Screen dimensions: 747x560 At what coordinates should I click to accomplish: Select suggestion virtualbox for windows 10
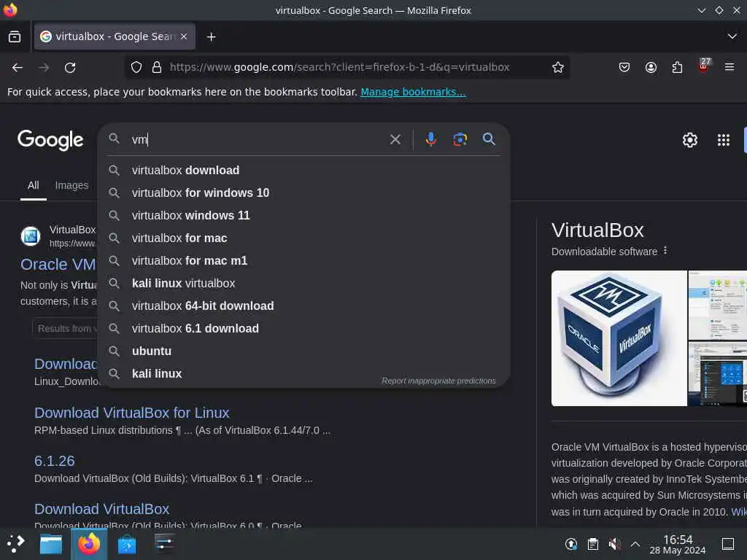coord(304,192)
